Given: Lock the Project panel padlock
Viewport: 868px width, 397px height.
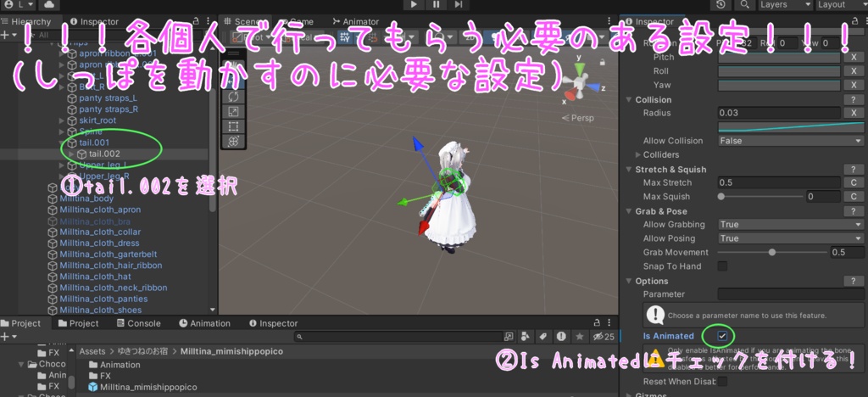Looking at the screenshot, I should (598, 323).
